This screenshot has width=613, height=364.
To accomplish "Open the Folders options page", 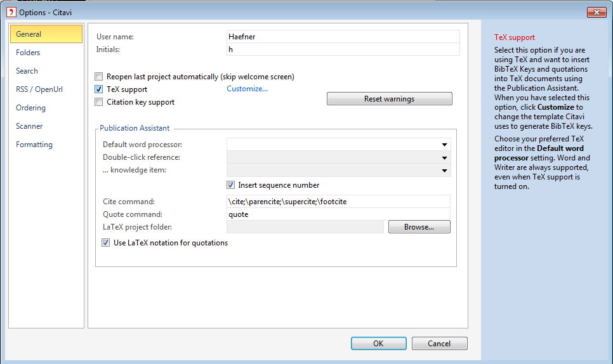I will (28, 53).
